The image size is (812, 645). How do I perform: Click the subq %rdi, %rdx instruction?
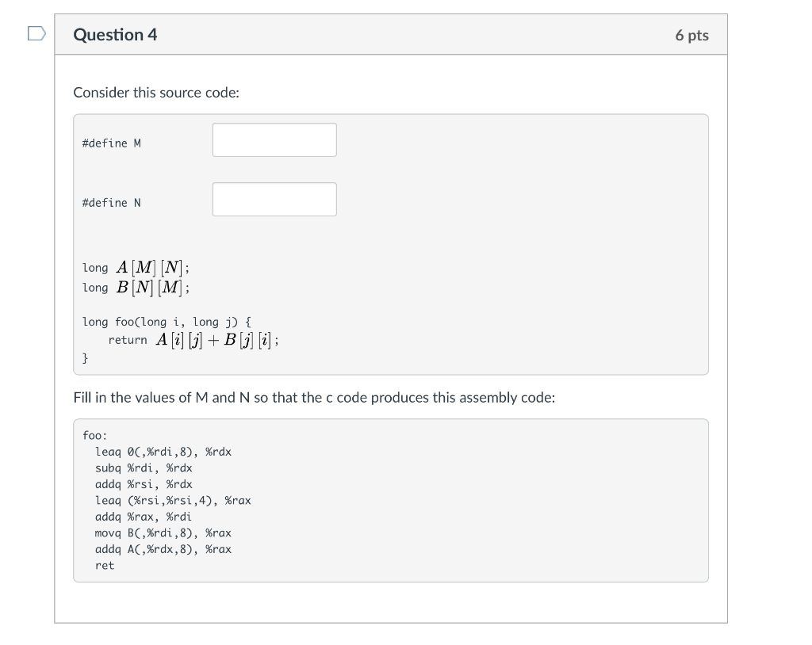pyautogui.click(x=143, y=468)
